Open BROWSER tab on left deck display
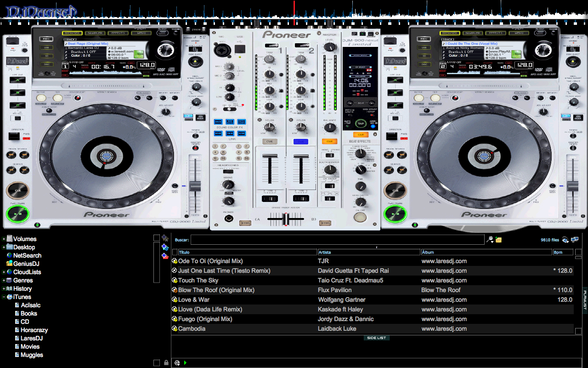Screen dimensions: 588x368 [73, 33]
